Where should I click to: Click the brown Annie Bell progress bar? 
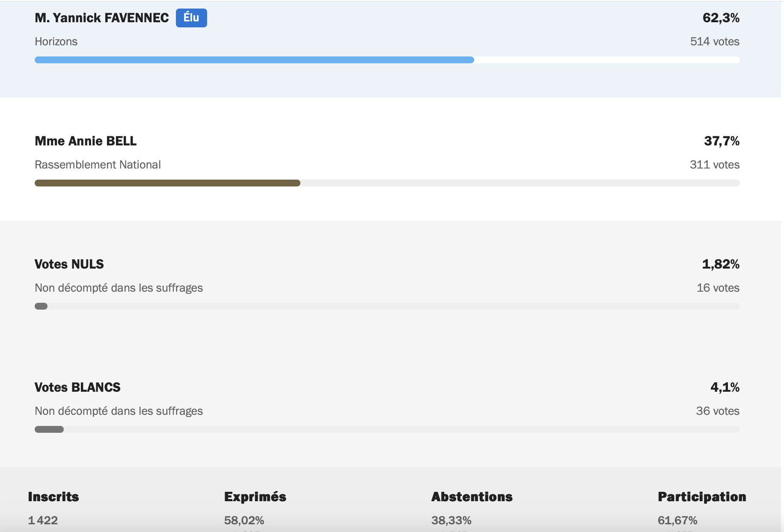[167, 183]
